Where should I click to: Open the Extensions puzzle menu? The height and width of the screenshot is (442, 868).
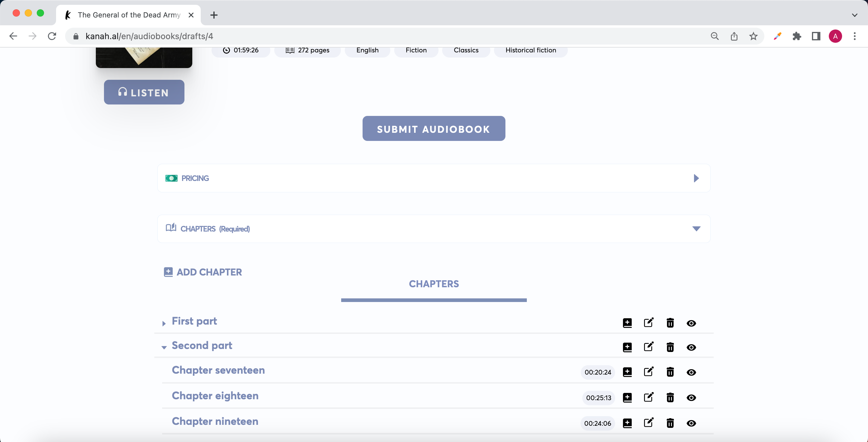[797, 36]
